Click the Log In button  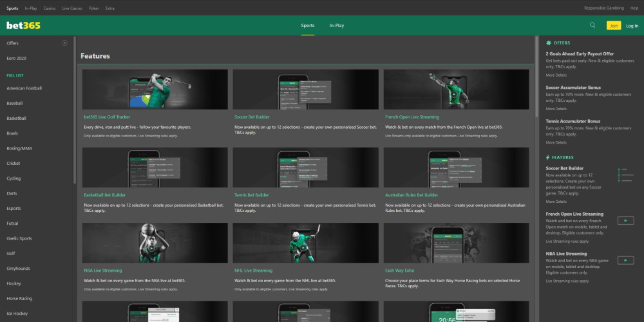tap(632, 26)
